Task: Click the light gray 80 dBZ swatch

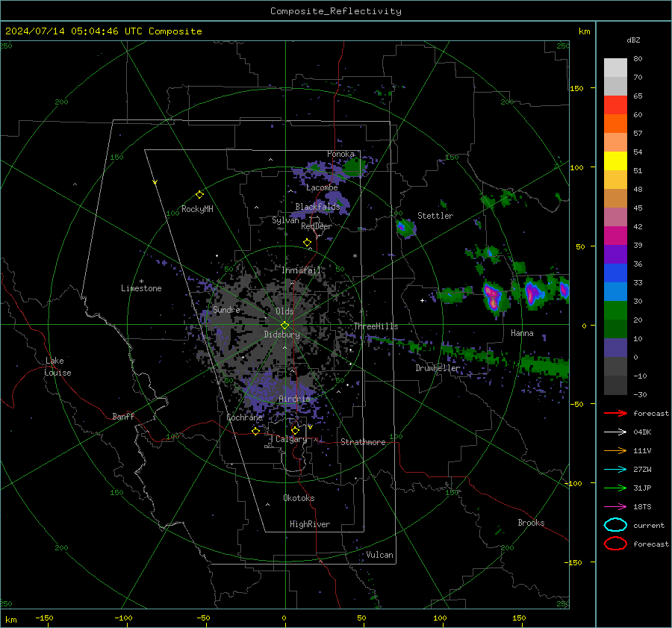Action: [x=615, y=68]
